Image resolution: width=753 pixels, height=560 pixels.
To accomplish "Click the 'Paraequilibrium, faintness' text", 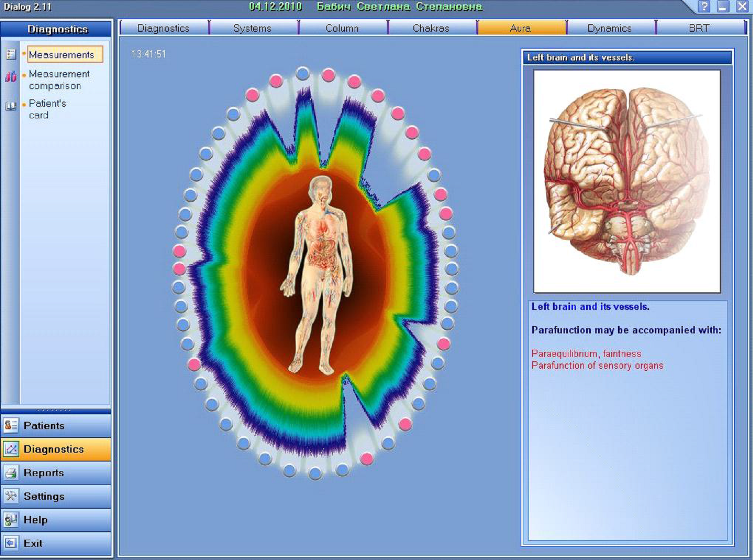I will click(x=586, y=354).
